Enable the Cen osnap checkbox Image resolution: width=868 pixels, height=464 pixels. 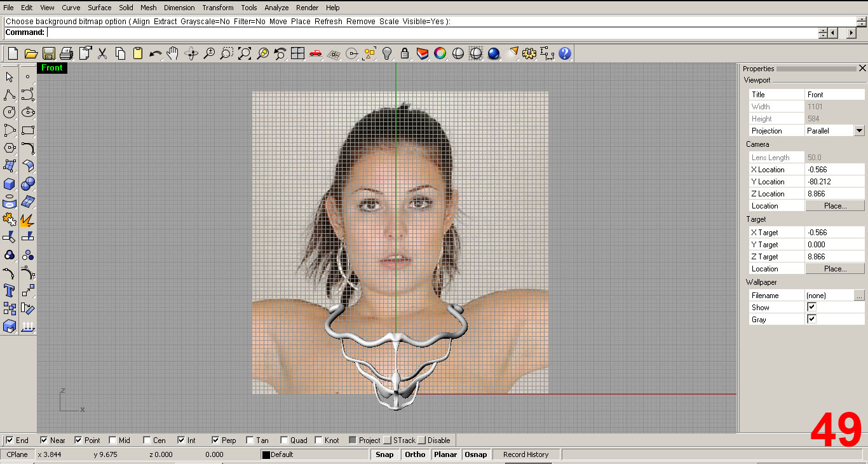click(x=147, y=440)
